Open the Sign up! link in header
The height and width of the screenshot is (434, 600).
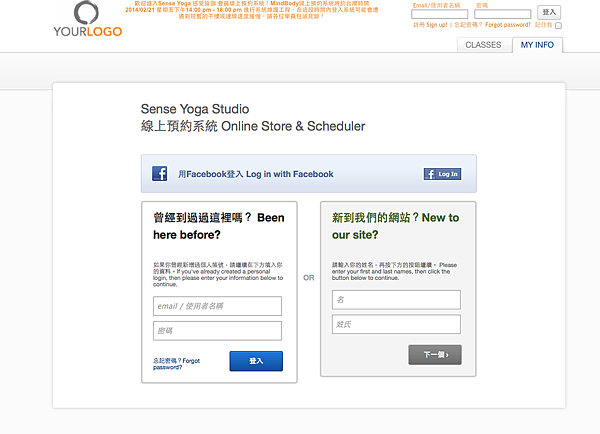430,25
